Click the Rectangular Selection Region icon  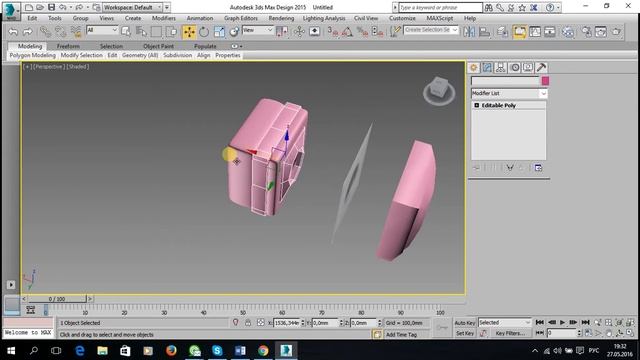[x=156, y=32]
